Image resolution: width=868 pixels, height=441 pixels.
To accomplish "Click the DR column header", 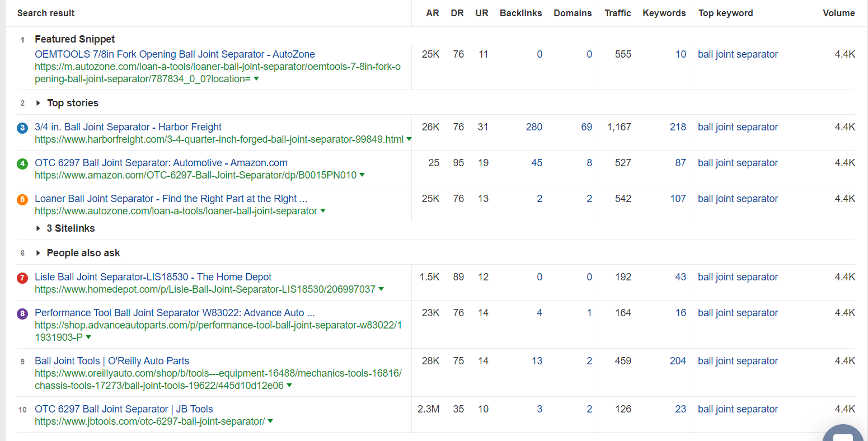I will (x=457, y=13).
